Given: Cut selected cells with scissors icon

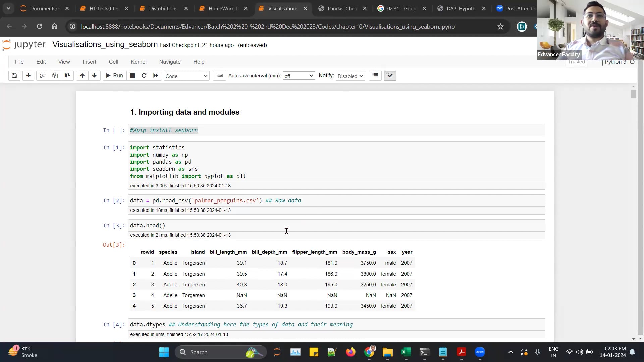Looking at the screenshot, I should pos(43,76).
